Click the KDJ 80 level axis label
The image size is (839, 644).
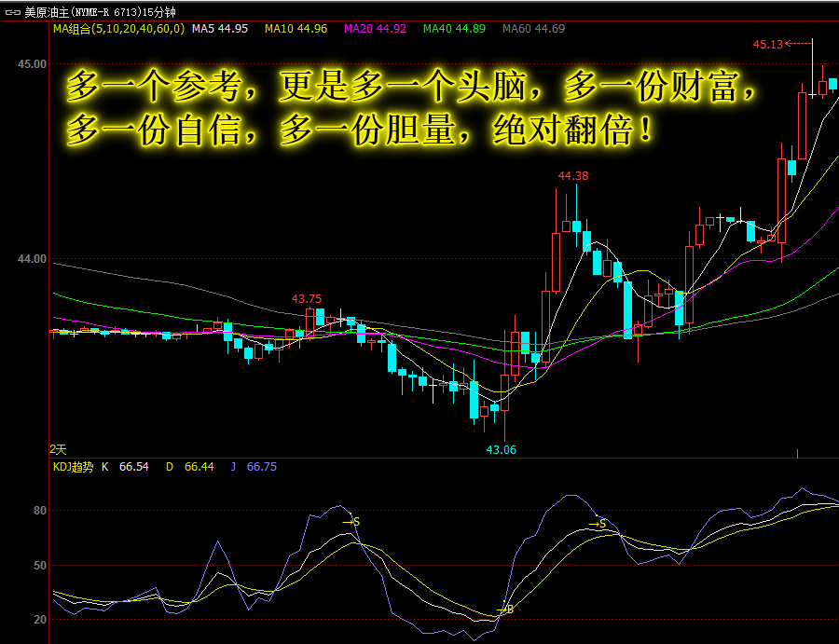tap(40, 511)
